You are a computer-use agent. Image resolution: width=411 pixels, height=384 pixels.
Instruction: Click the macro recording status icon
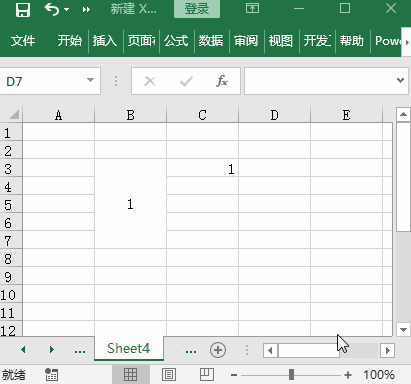(x=52, y=375)
